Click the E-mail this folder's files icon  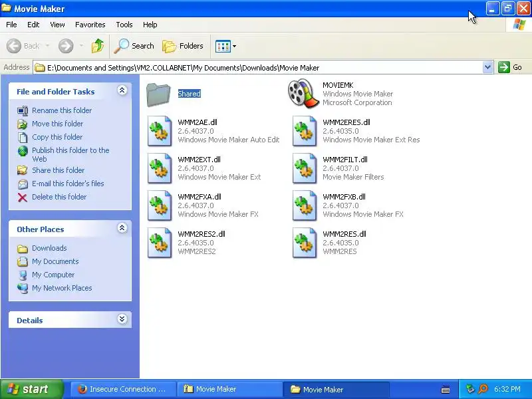(x=23, y=184)
